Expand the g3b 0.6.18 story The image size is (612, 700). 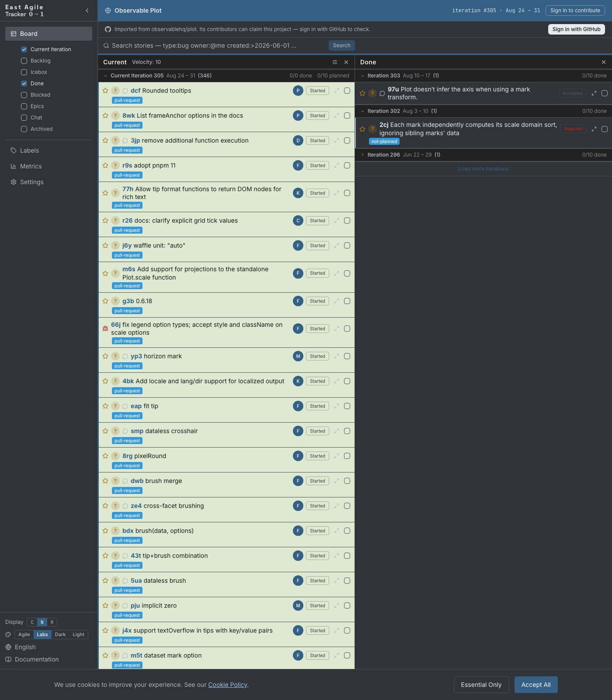point(337,301)
